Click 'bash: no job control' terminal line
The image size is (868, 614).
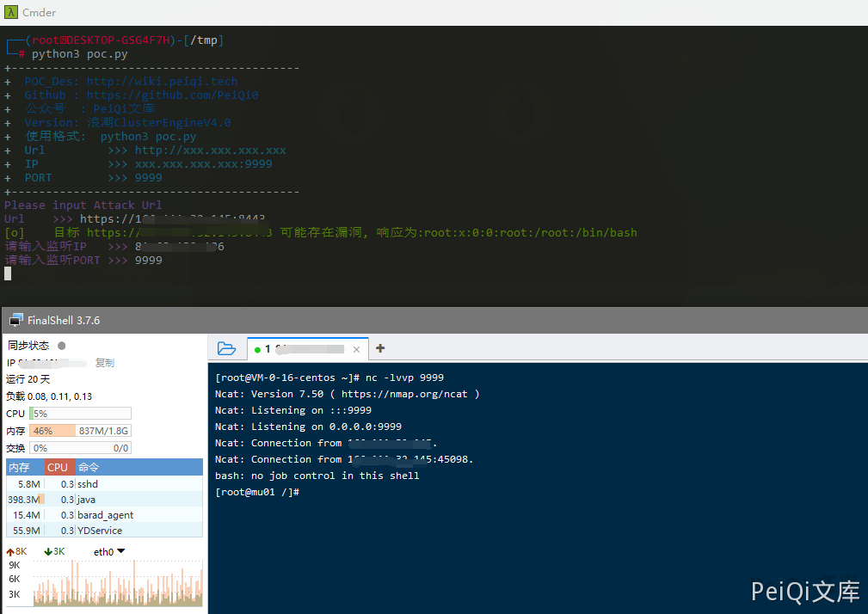[317, 476]
